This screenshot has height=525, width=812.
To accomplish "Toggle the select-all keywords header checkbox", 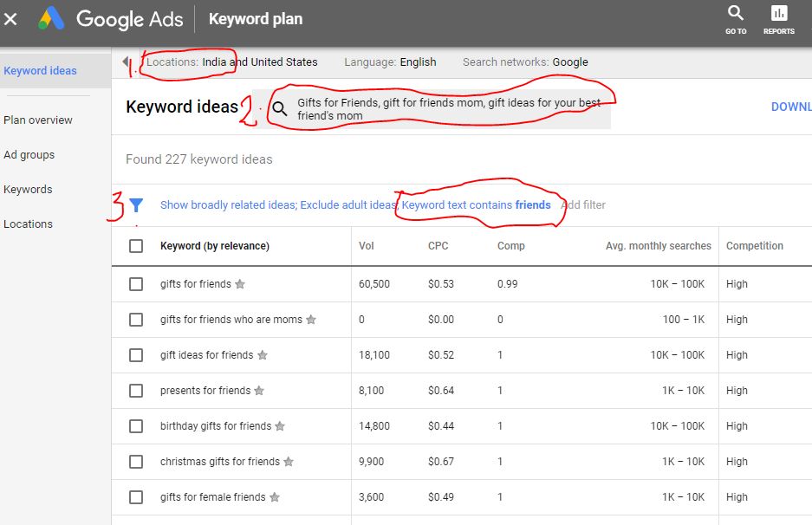I will (x=136, y=246).
